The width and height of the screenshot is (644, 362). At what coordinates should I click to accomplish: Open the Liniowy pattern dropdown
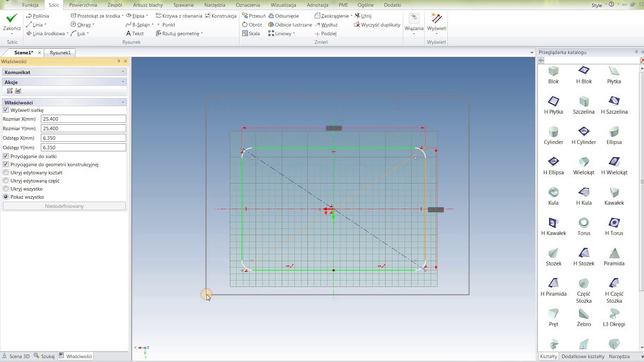point(294,34)
